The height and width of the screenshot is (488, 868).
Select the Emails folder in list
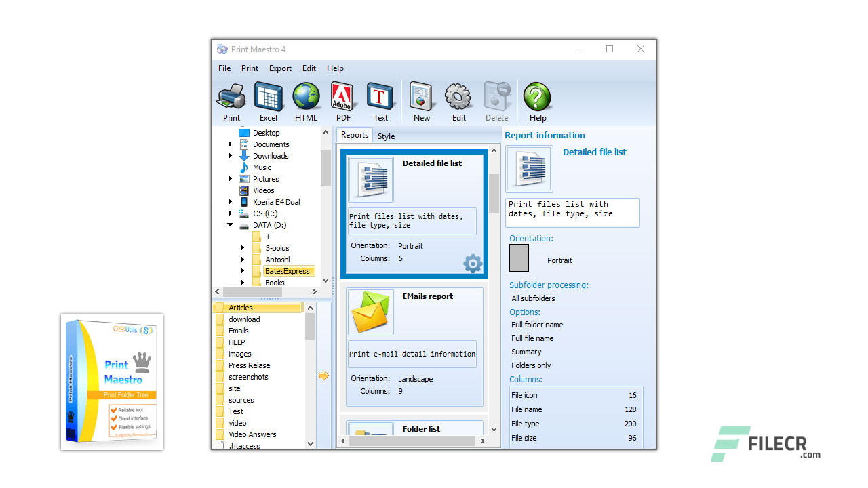239,331
